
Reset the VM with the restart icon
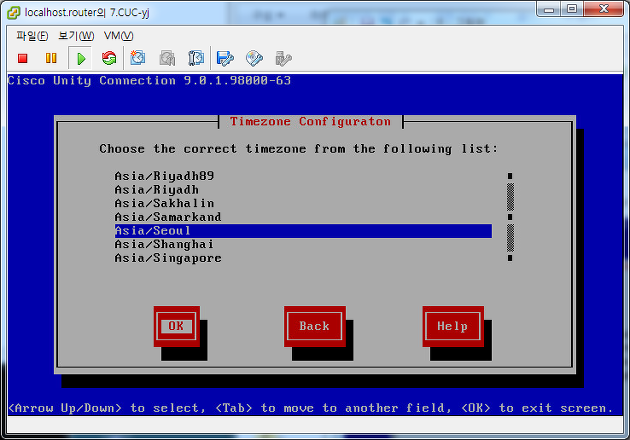[x=109, y=59]
